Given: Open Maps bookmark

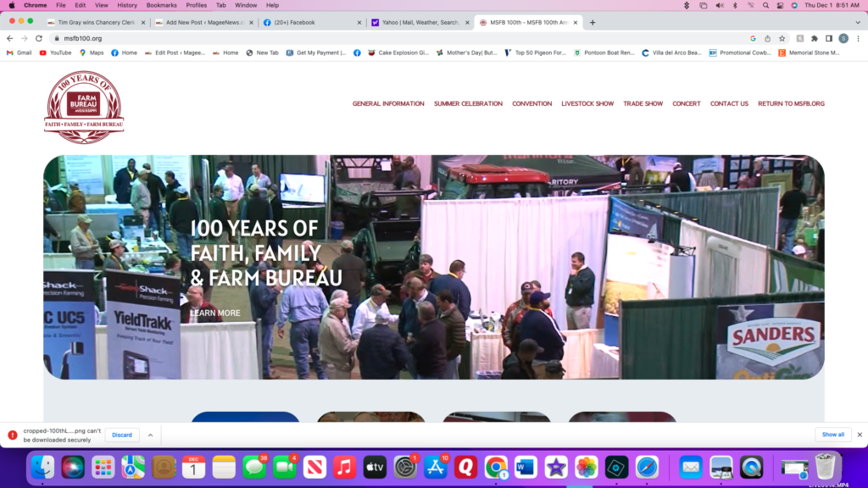Looking at the screenshot, I should [x=92, y=53].
